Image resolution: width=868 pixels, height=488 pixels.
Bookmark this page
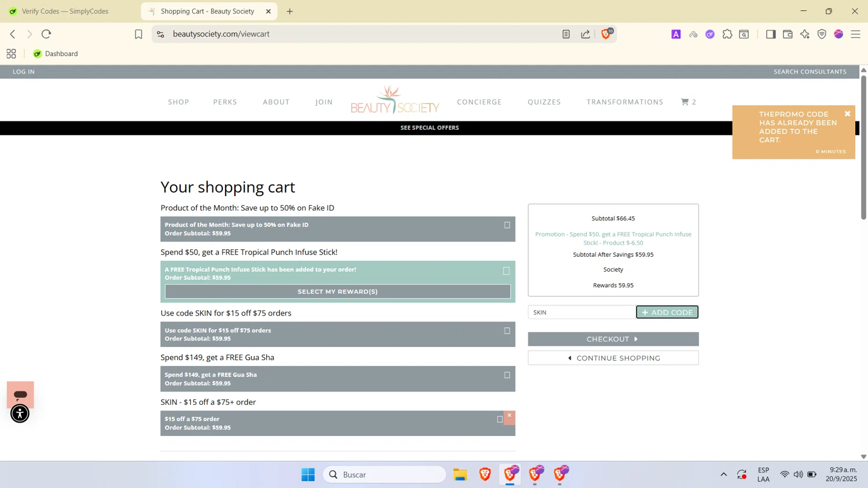(x=138, y=34)
